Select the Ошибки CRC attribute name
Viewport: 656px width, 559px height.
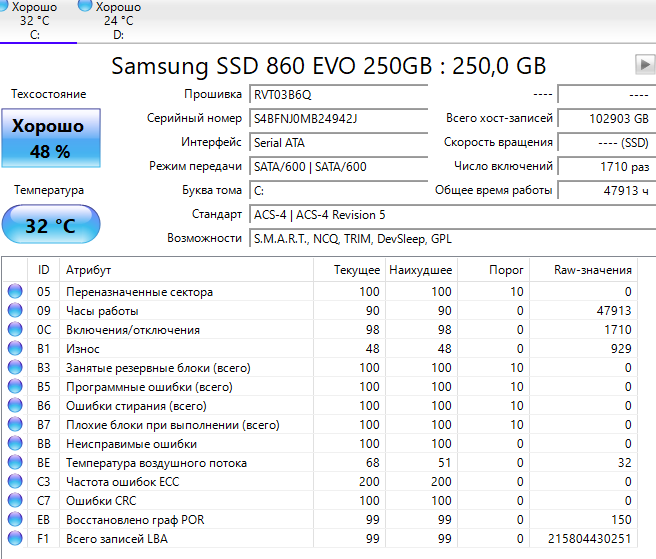101,500
